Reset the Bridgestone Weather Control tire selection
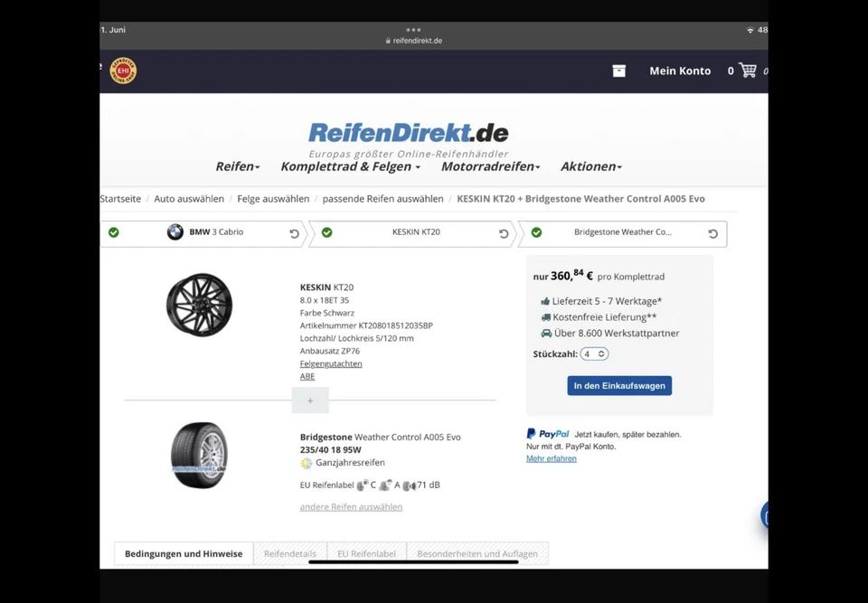Viewport: 868px width, 603px height. [713, 232]
